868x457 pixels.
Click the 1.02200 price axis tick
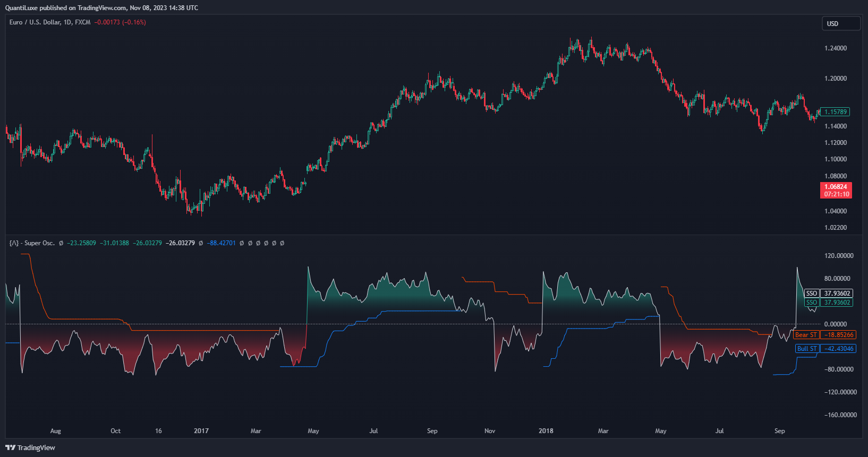pyautogui.click(x=836, y=228)
